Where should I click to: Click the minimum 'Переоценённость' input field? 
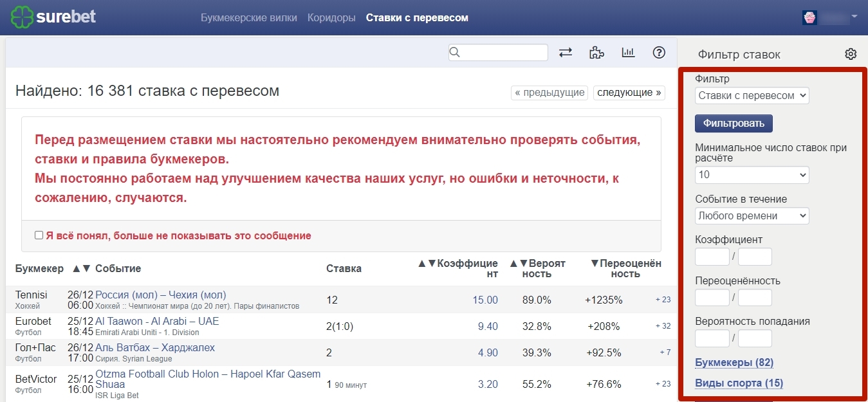pos(712,298)
